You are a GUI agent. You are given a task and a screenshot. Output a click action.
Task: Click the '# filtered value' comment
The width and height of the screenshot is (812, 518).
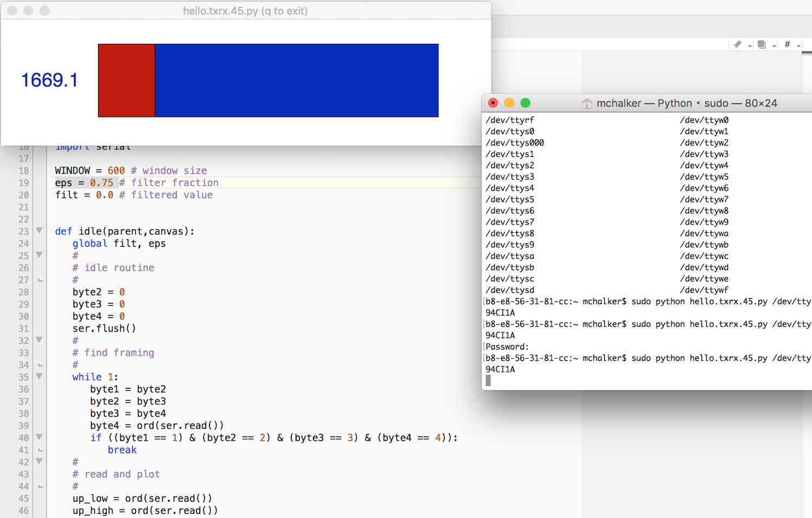(x=166, y=195)
